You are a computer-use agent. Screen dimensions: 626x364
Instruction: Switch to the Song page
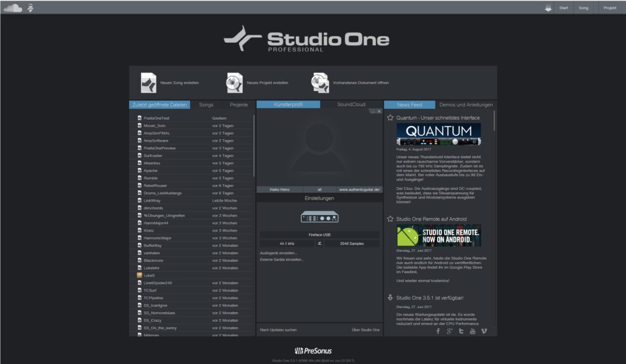pyautogui.click(x=583, y=8)
